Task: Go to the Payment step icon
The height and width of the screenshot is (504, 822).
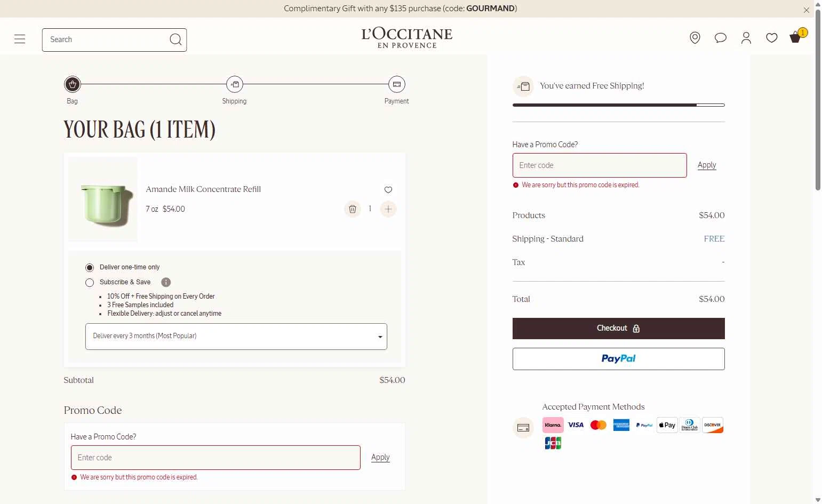Action: 397,84
